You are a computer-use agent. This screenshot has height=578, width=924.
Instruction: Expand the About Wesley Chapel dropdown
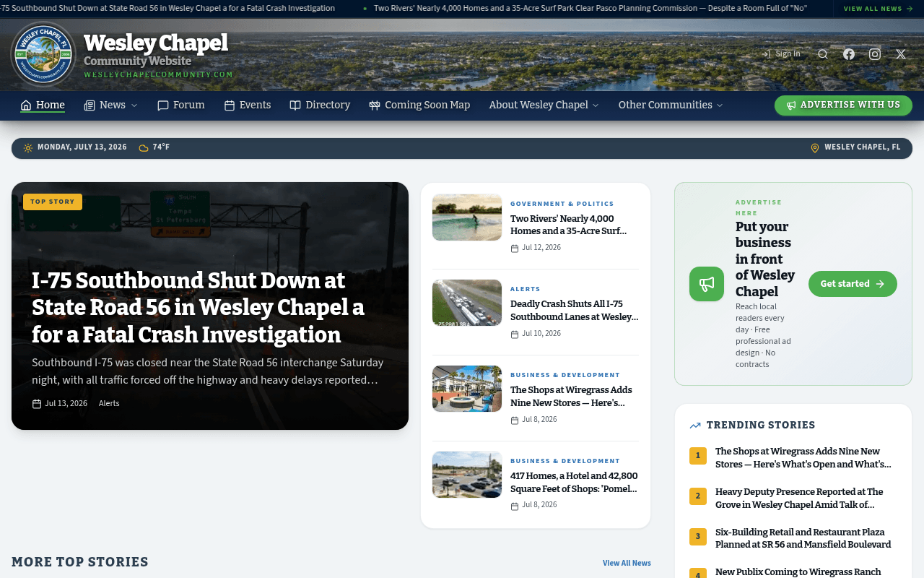(544, 105)
